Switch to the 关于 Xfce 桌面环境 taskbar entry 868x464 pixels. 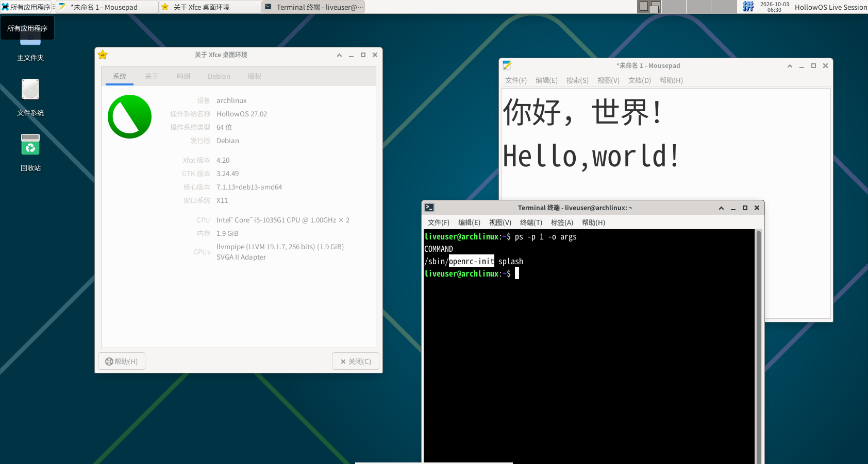coord(210,7)
